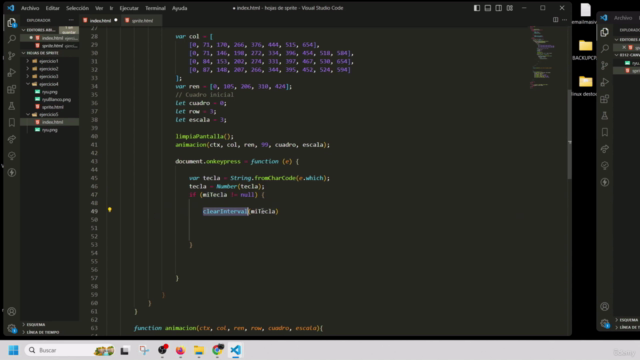This screenshot has width=640, height=360.
Task: Open Firefox from the taskbar
Action: [x=180, y=350]
